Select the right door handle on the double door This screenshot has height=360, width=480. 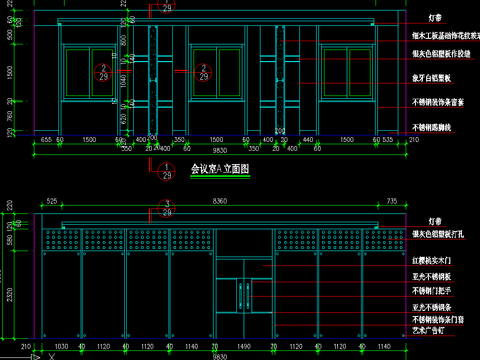[x=248, y=295]
